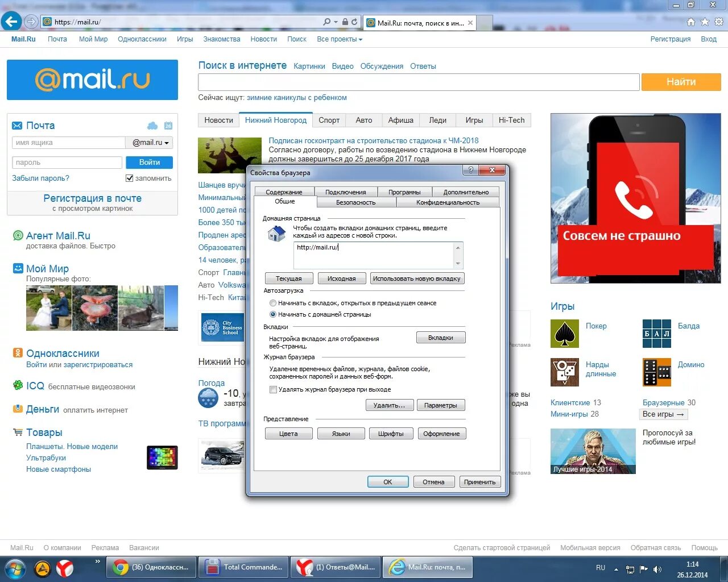Switch to the Содержание tab

pyautogui.click(x=284, y=192)
